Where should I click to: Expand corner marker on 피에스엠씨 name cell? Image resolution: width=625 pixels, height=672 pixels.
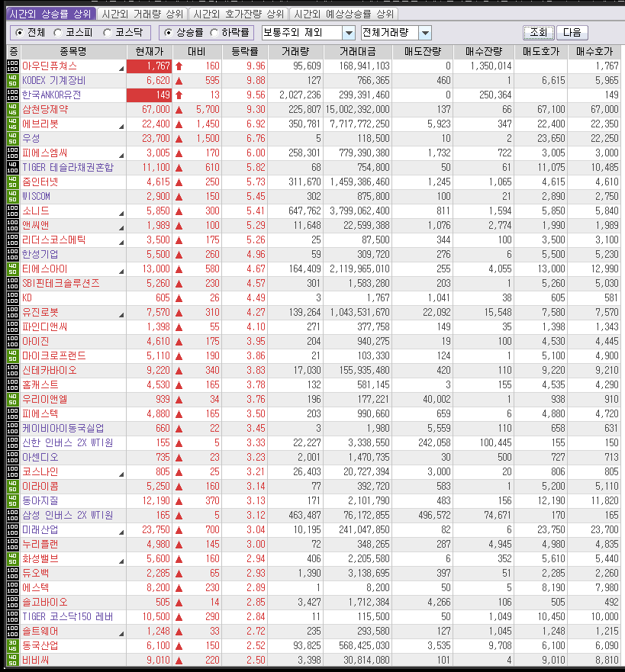[121, 156]
